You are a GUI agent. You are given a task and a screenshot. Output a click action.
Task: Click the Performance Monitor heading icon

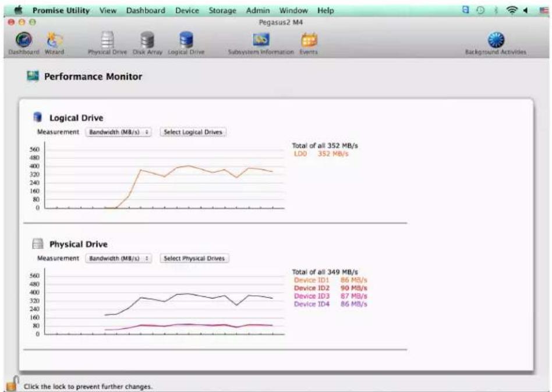[x=33, y=76]
